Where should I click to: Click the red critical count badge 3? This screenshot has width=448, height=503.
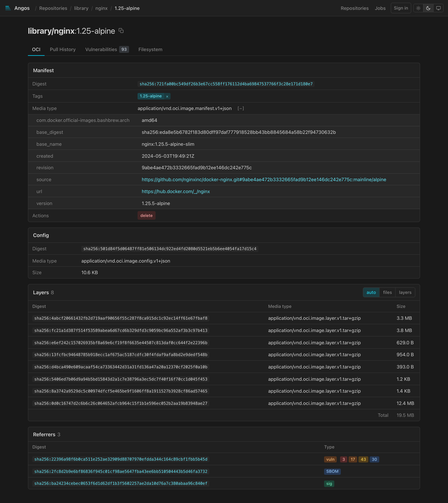(x=344, y=459)
